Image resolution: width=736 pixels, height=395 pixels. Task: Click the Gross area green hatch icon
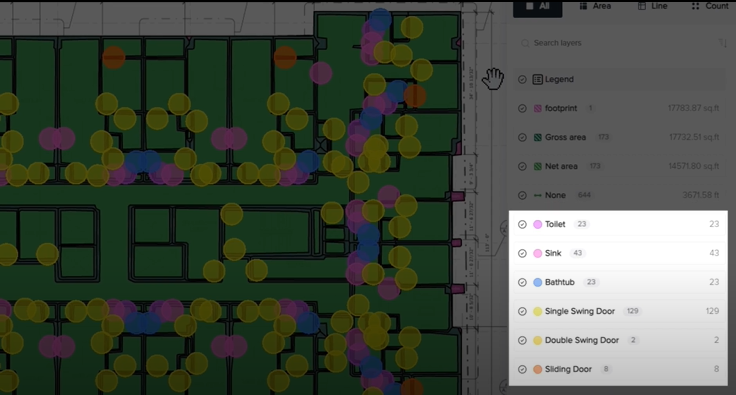pos(537,137)
